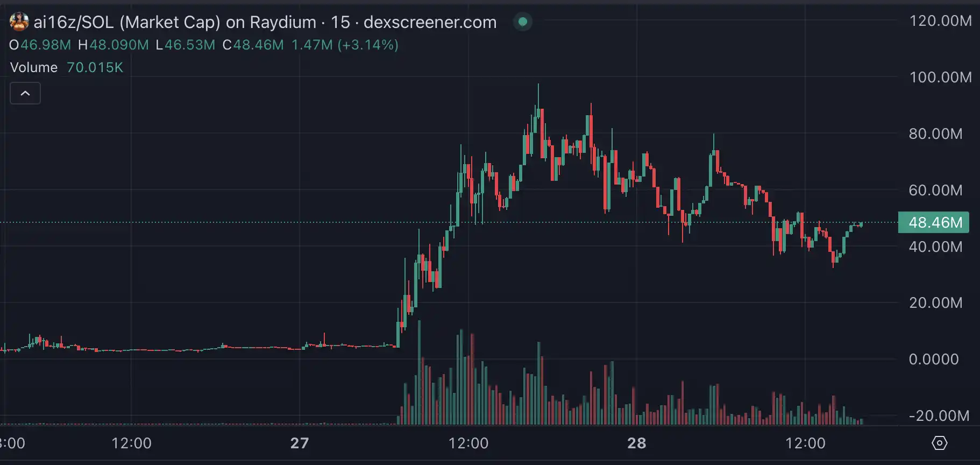Click the green market status dot
This screenshot has width=980, height=465.
[x=522, y=22]
